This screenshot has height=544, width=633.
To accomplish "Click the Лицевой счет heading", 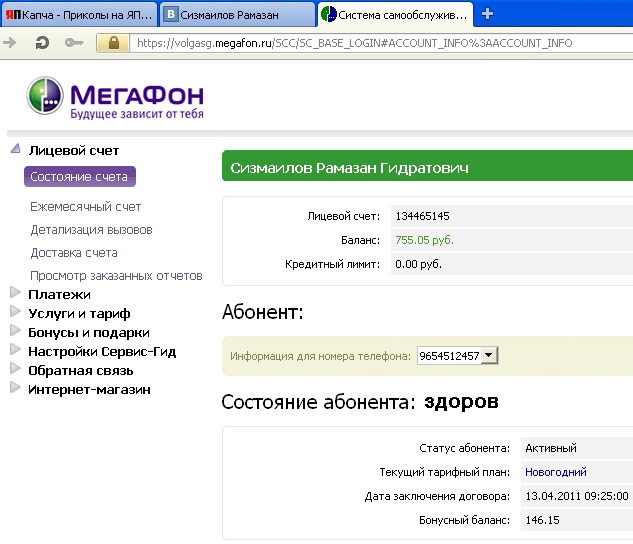I will coord(73,151).
